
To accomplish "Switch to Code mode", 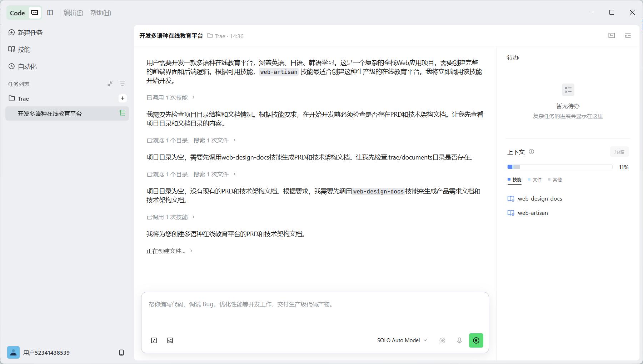I will pyautogui.click(x=17, y=13).
